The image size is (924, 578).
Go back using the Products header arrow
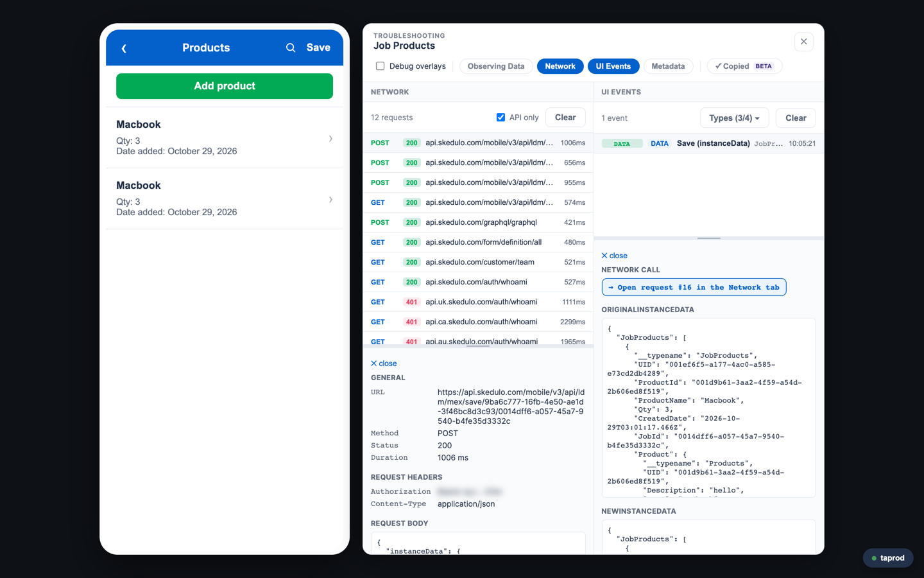pos(124,48)
